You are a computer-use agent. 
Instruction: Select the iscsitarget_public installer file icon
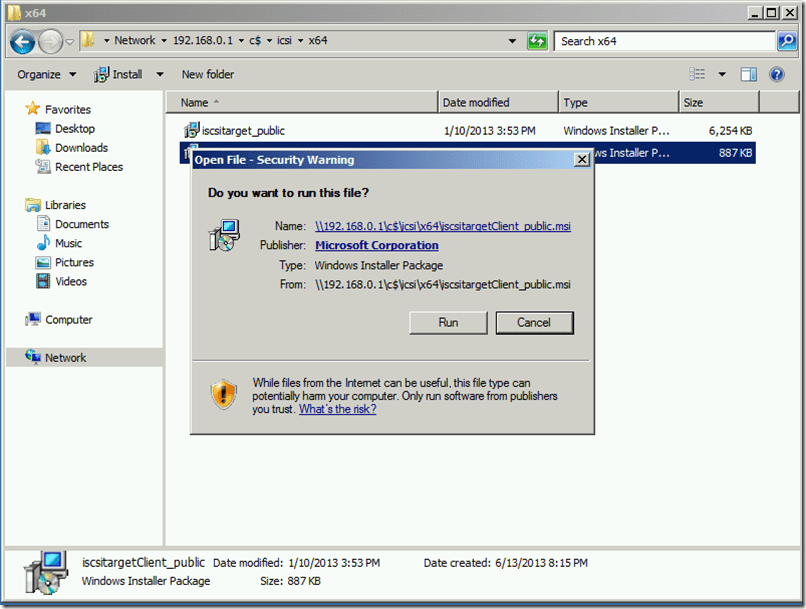192,130
